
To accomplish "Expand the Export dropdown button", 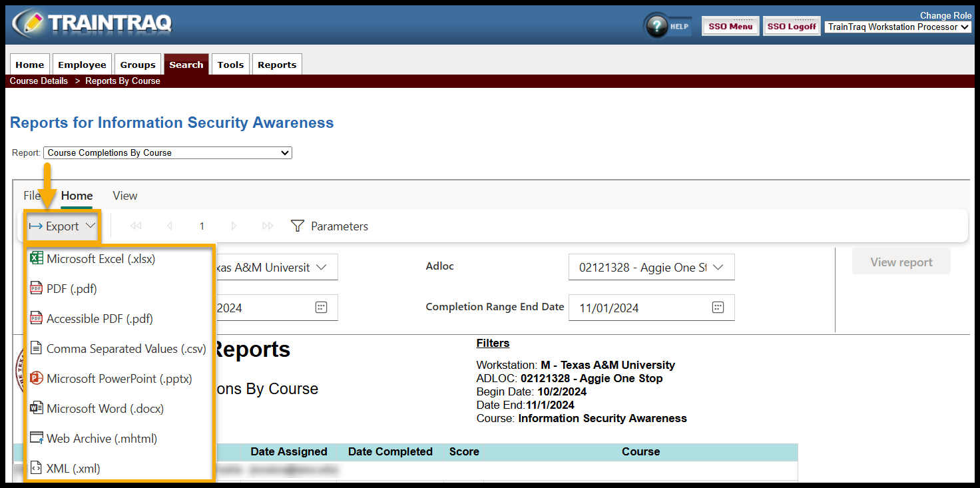I will click(x=63, y=226).
